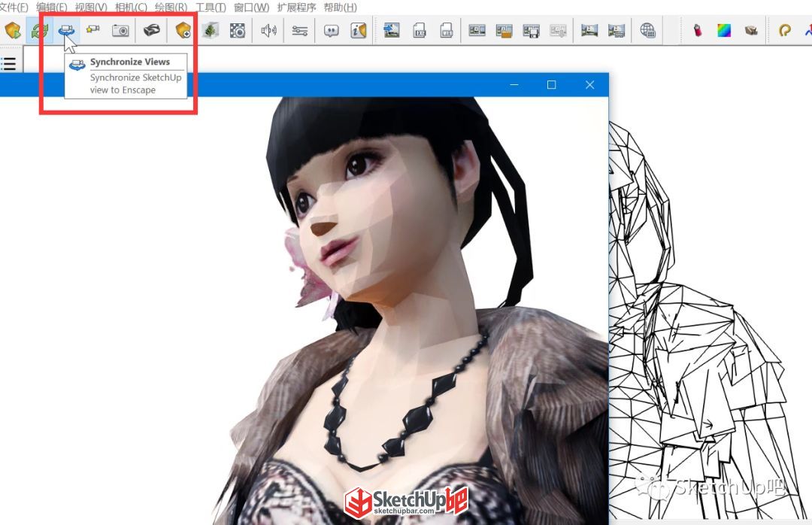Click the golden curl arrow icon
This screenshot has width=812, height=525.
coord(784,31)
